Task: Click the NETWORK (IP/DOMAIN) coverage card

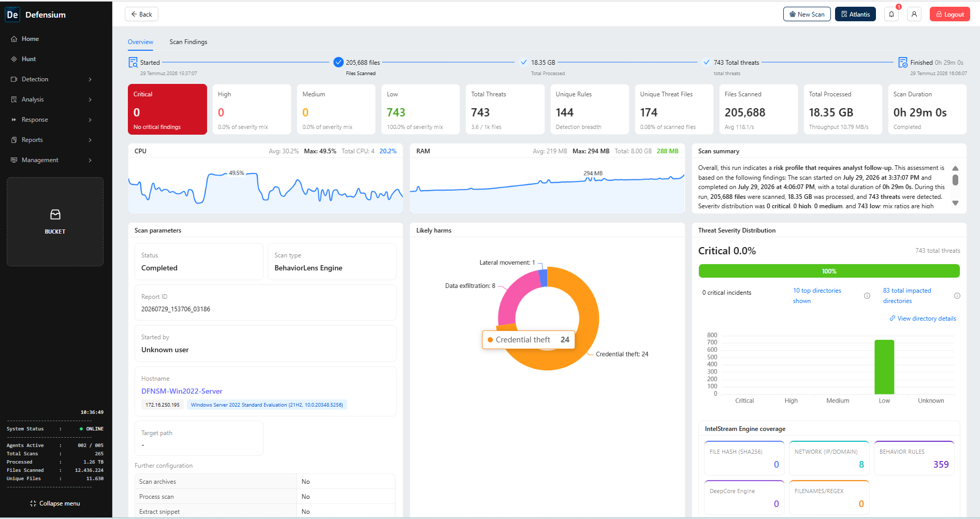Action: coord(829,458)
